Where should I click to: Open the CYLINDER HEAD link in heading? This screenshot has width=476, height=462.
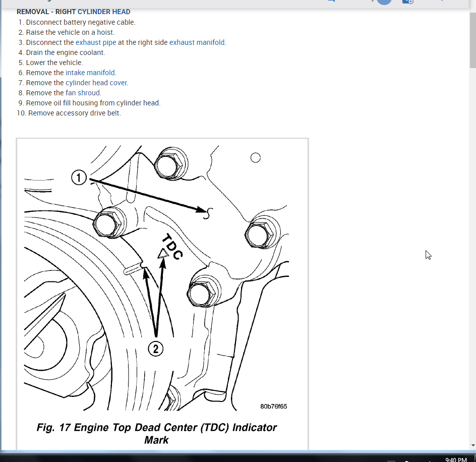click(104, 12)
